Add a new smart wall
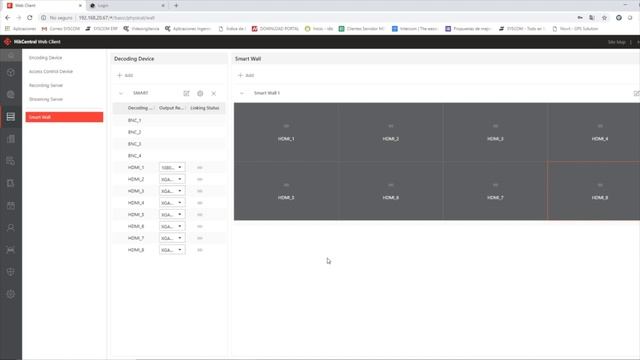Screen dimensions: 640x360 (x=246, y=75)
